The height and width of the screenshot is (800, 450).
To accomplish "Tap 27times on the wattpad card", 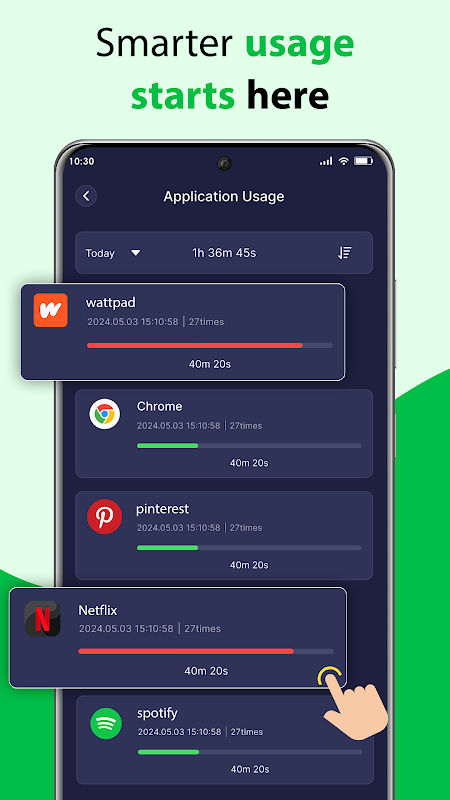I will click(x=206, y=322).
